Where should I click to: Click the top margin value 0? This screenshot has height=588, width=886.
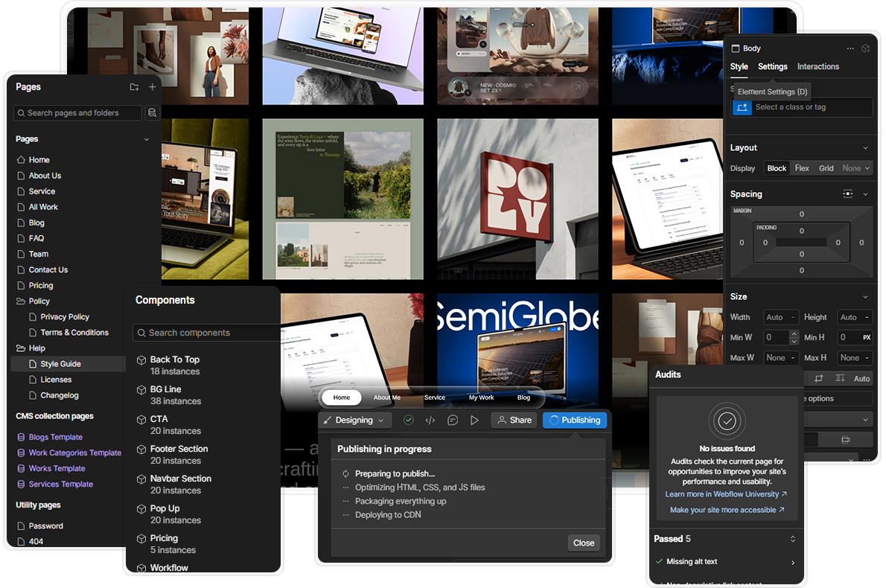(801, 214)
